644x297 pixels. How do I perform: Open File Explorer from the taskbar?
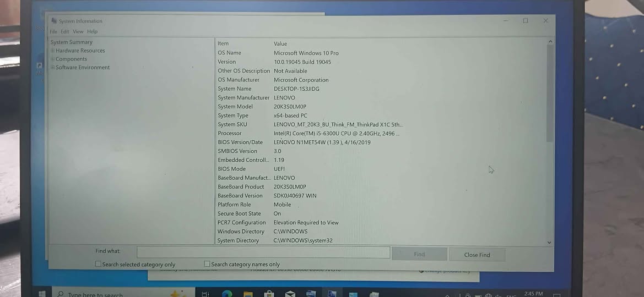point(248,294)
